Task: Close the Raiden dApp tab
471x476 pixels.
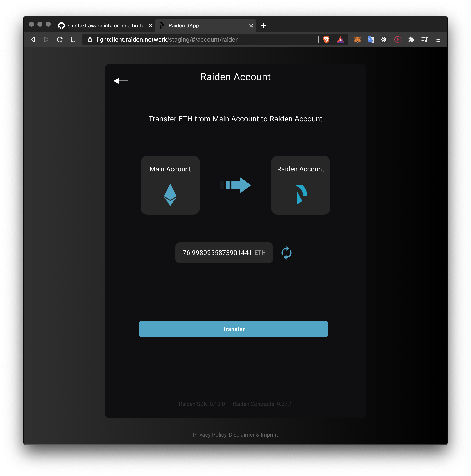Action: pos(251,26)
